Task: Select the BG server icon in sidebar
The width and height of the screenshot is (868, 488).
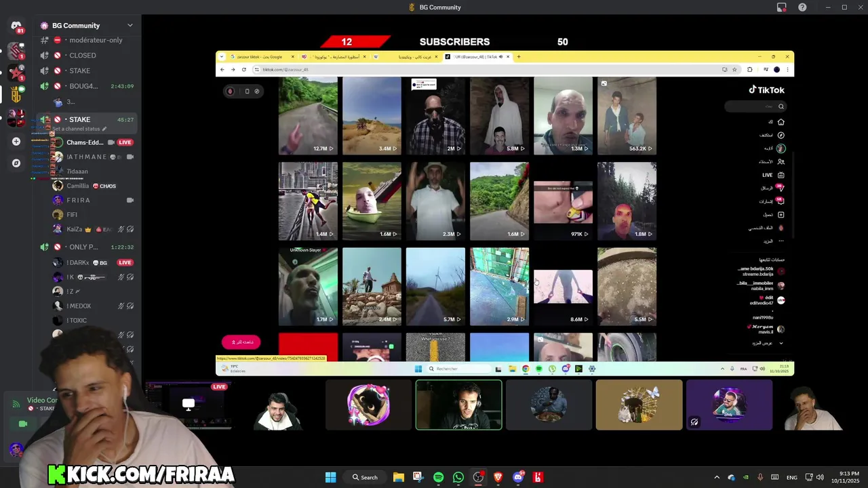Action: (16, 94)
